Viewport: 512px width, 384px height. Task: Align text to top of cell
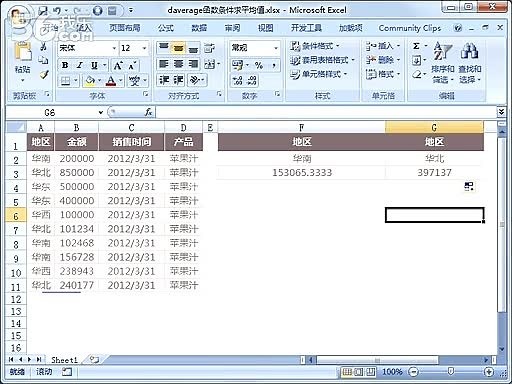click(x=163, y=48)
